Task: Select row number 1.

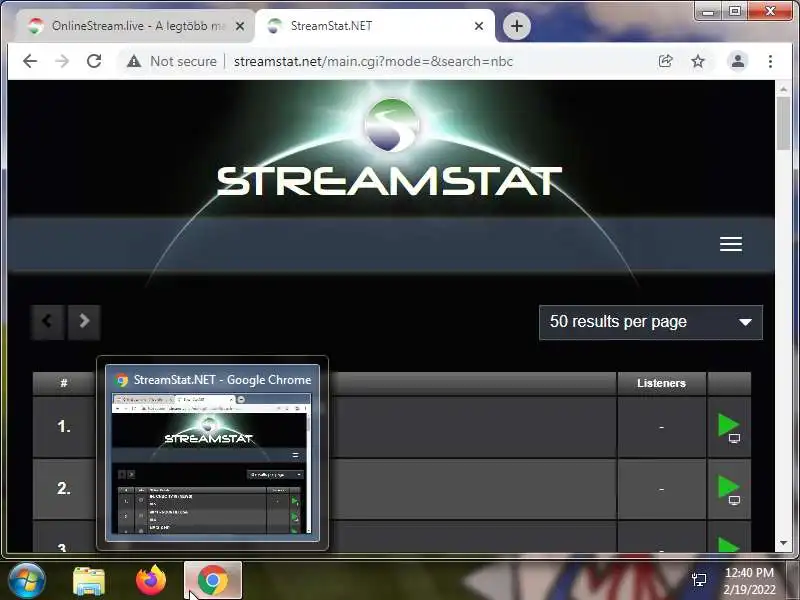Action: pyautogui.click(x=64, y=427)
